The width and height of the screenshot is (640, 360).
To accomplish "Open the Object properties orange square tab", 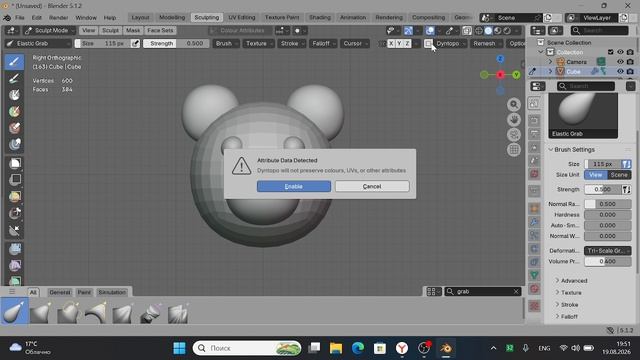I will pos(534,209).
